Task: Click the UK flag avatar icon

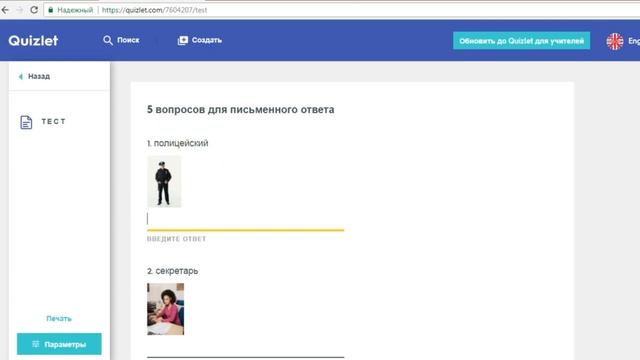Action: pos(615,41)
